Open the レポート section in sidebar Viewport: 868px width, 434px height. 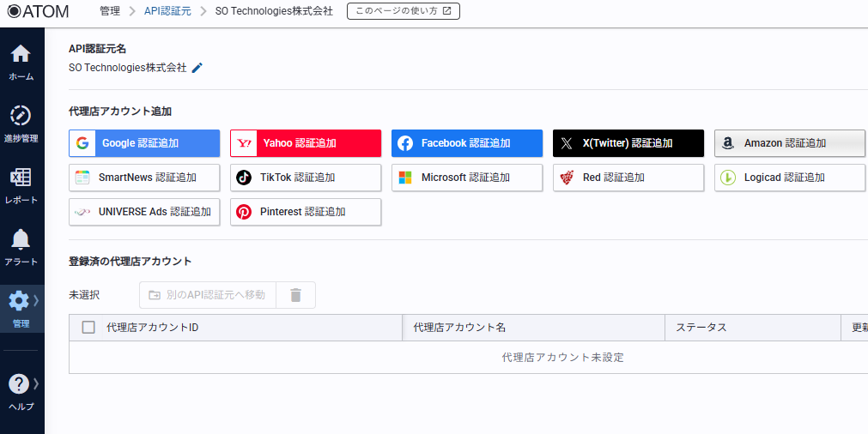tap(21, 186)
